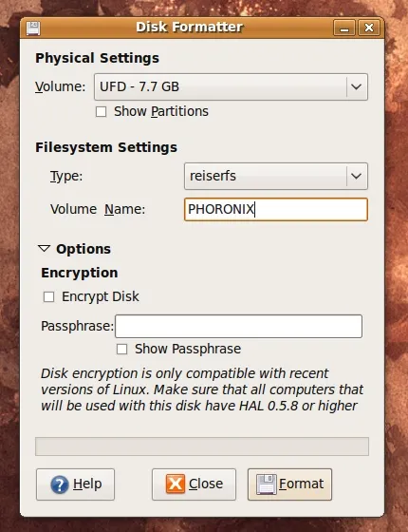Image resolution: width=408 pixels, height=532 pixels.
Task: Click the blue question mark Help icon
Action: [59, 484]
